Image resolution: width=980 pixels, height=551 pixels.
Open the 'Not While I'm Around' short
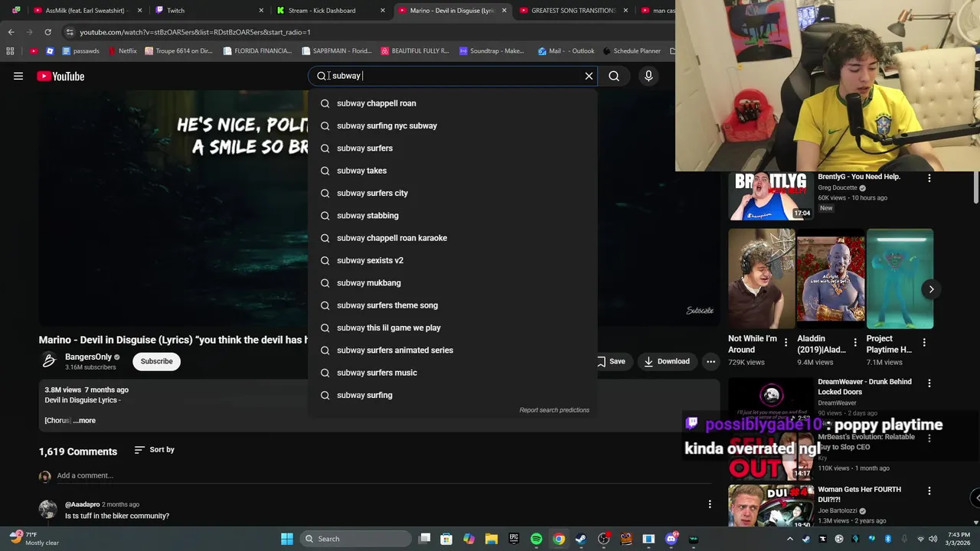[x=762, y=279]
